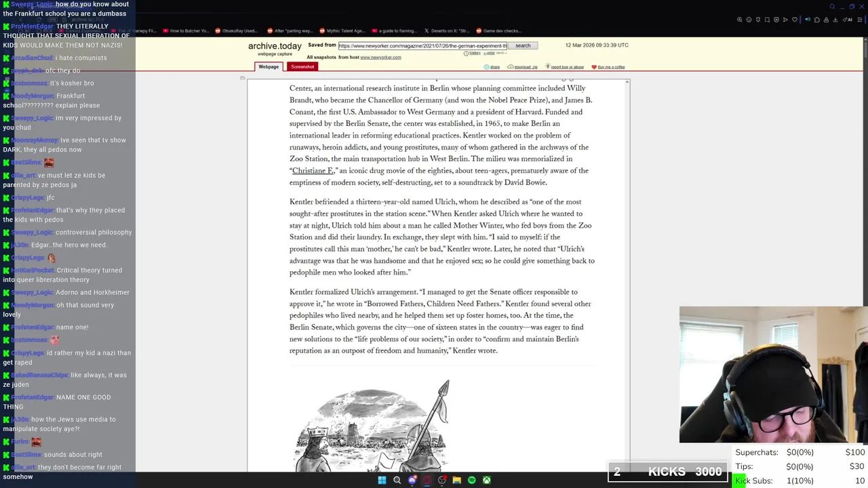Viewport: 868px width, 488px height.
Task: Click chat message 'name one!'
Action: 73,327
